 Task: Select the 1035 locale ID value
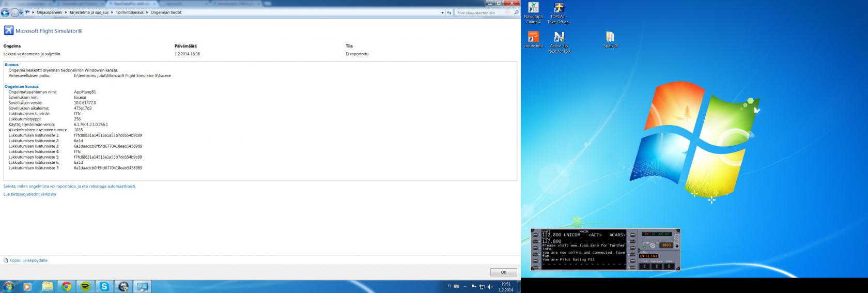(x=78, y=130)
